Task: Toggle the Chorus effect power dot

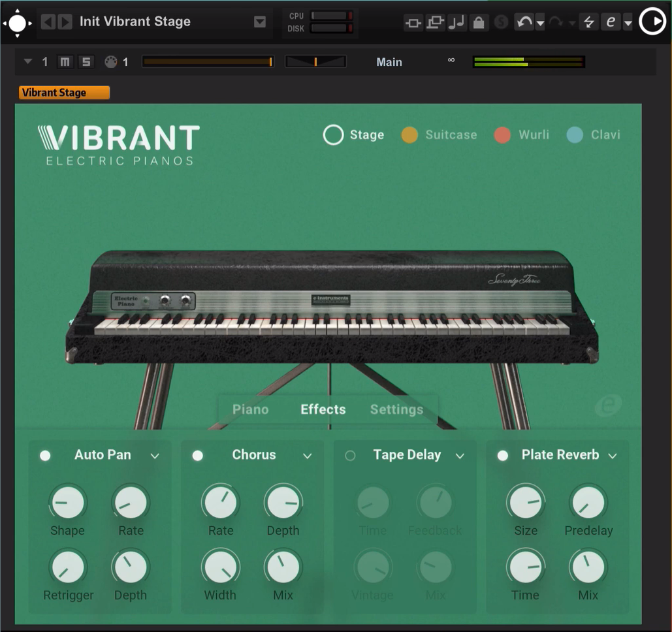Action: click(x=198, y=456)
